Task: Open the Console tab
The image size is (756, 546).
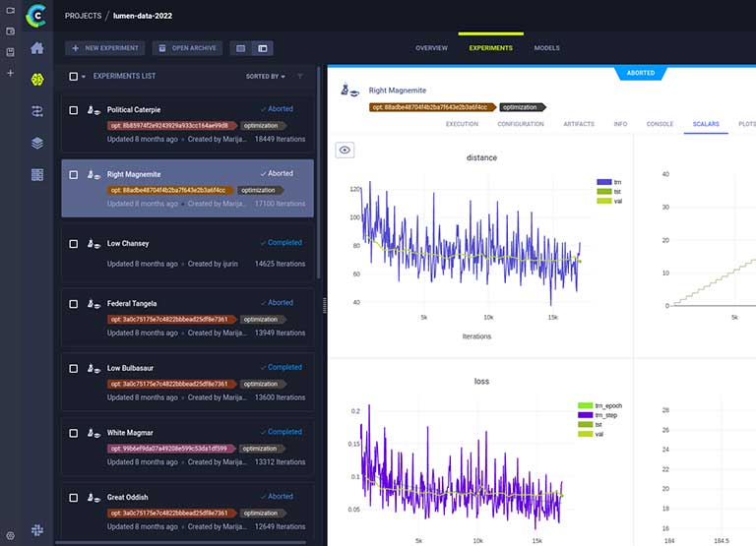Action: tap(660, 124)
